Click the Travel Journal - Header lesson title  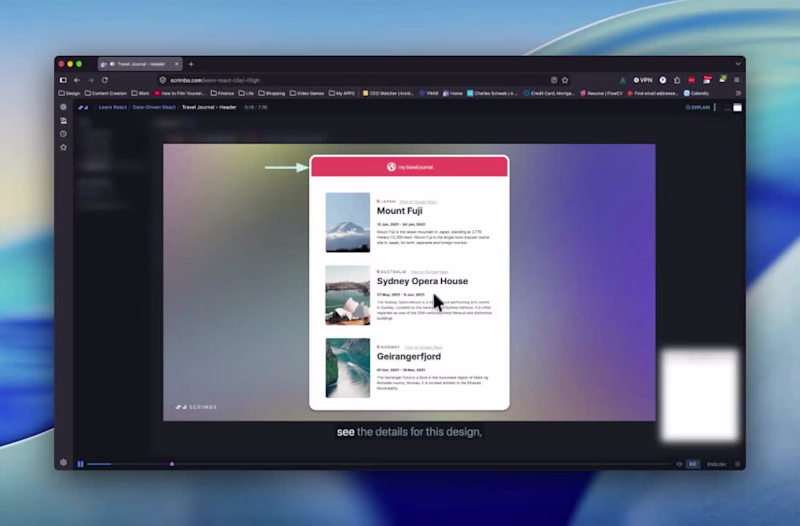(x=209, y=107)
